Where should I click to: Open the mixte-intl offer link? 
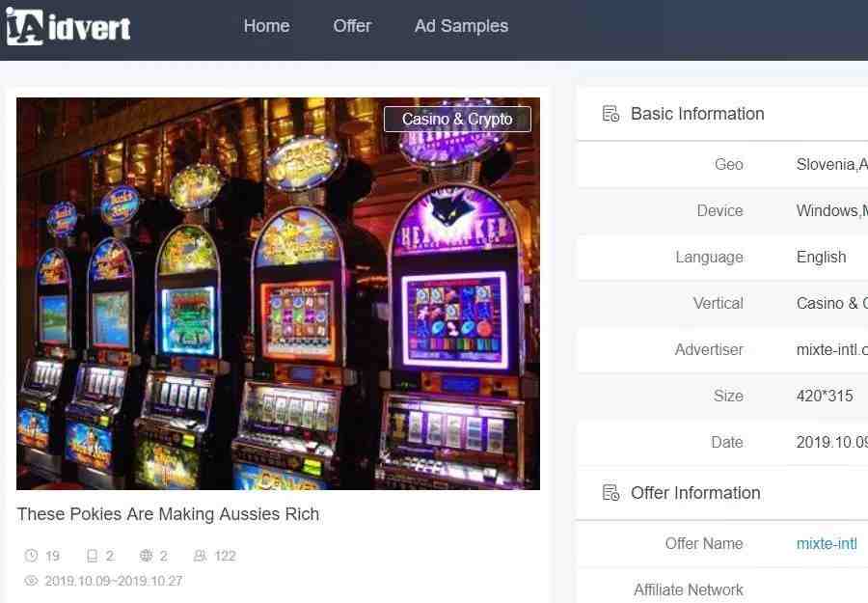(x=827, y=544)
